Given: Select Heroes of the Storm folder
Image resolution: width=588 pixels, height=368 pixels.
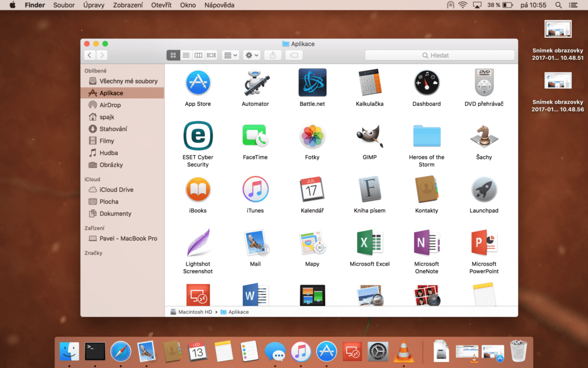Looking at the screenshot, I should pyautogui.click(x=427, y=136).
